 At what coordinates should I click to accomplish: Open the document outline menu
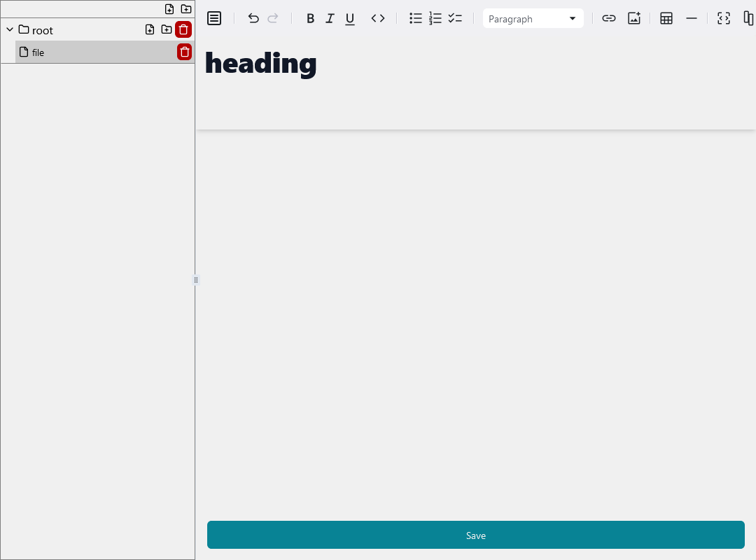(x=213, y=18)
